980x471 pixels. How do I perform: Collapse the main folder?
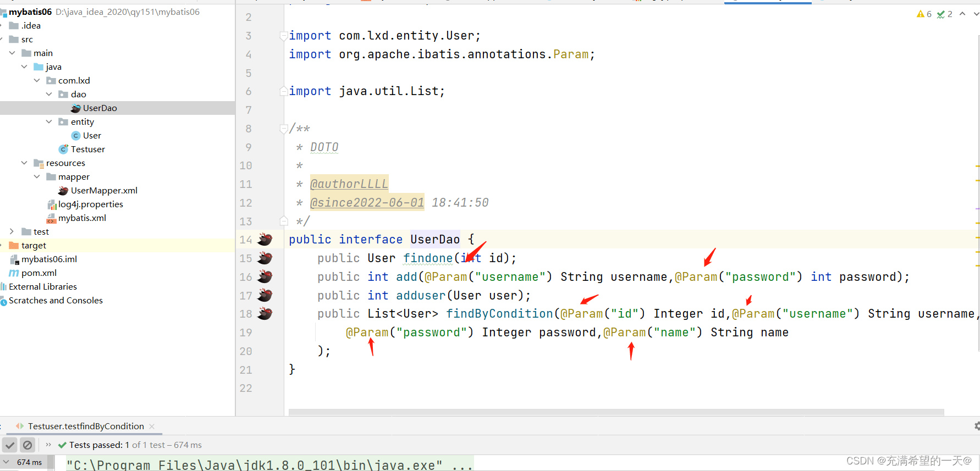click(x=12, y=53)
